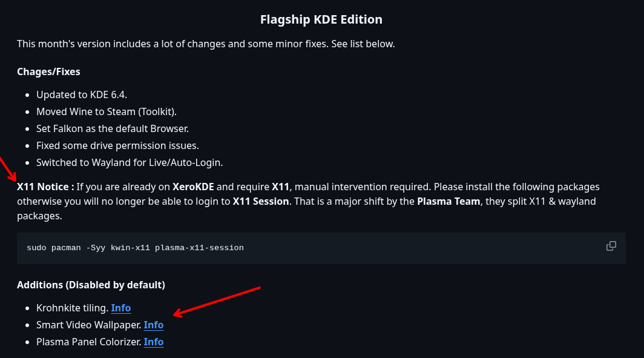The height and width of the screenshot is (358, 644).
Task: Click the Additions (Disabled by default) heading
Action: [91, 285]
